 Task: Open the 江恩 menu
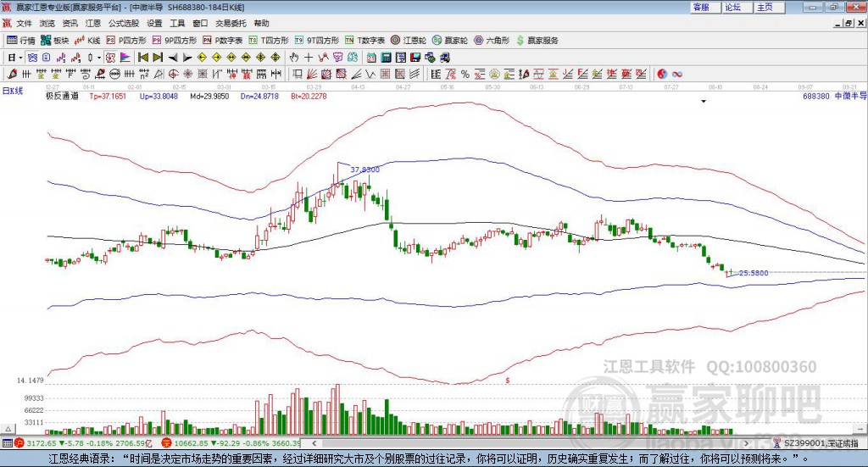pos(93,24)
